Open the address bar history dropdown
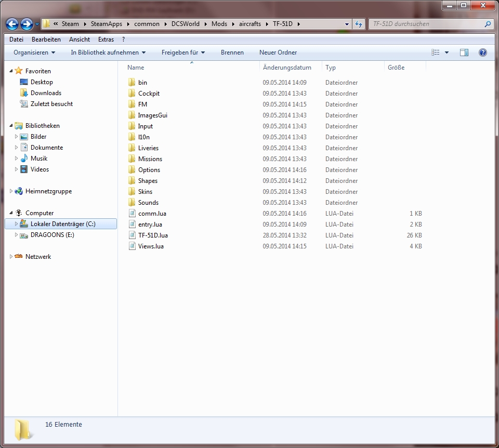499x448 pixels. [347, 24]
